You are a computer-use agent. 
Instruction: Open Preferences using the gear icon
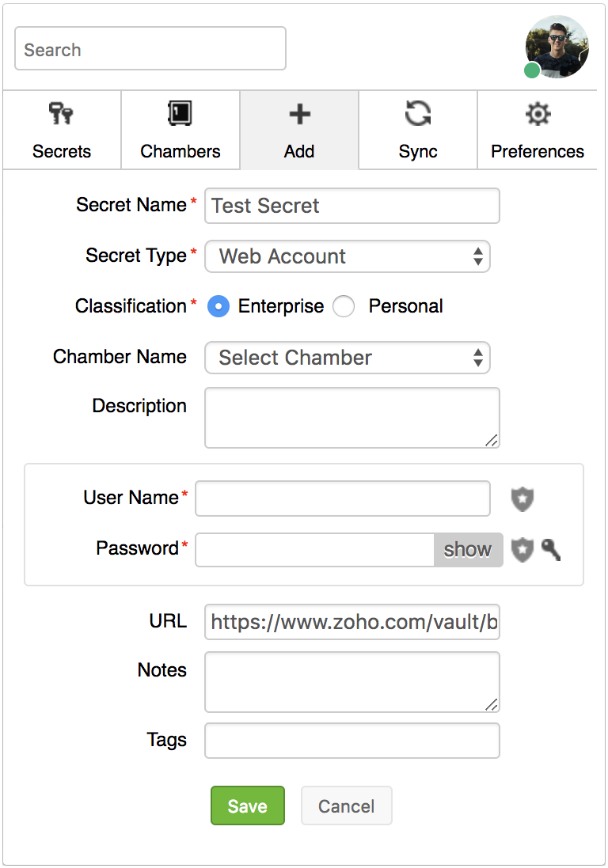click(538, 113)
